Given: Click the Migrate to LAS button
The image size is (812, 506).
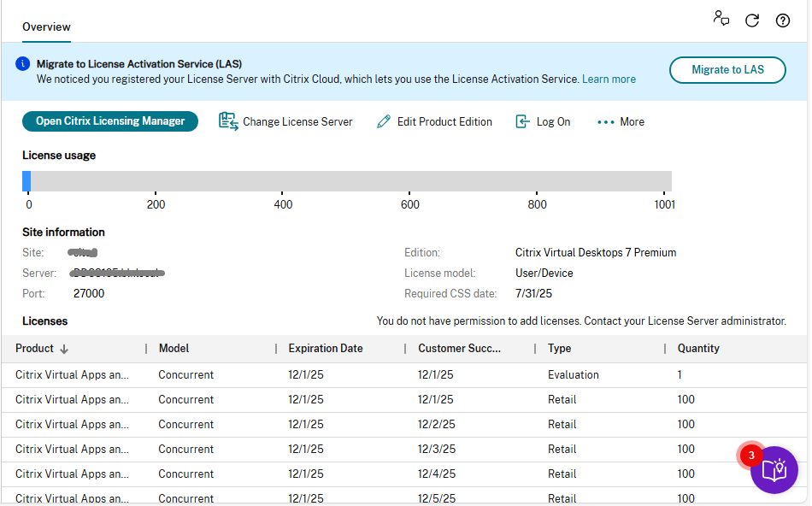Looking at the screenshot, I should tap(727, 70).
